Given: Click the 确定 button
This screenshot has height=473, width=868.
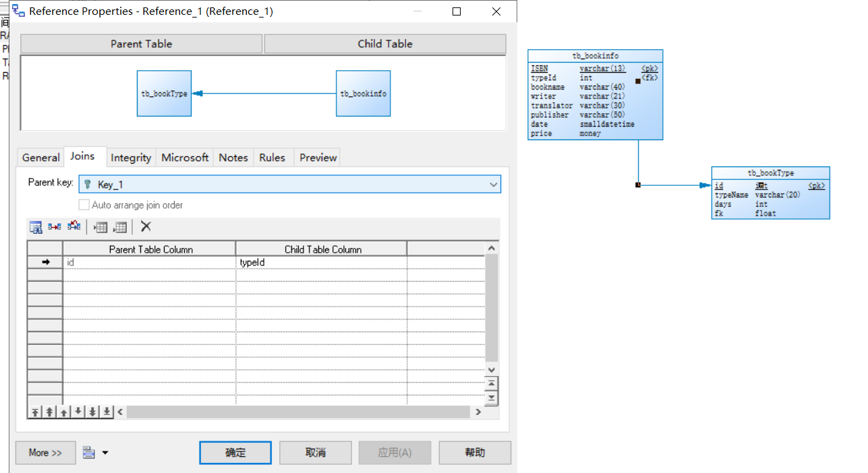Looking at the screenshot, I should click(235, 453).
